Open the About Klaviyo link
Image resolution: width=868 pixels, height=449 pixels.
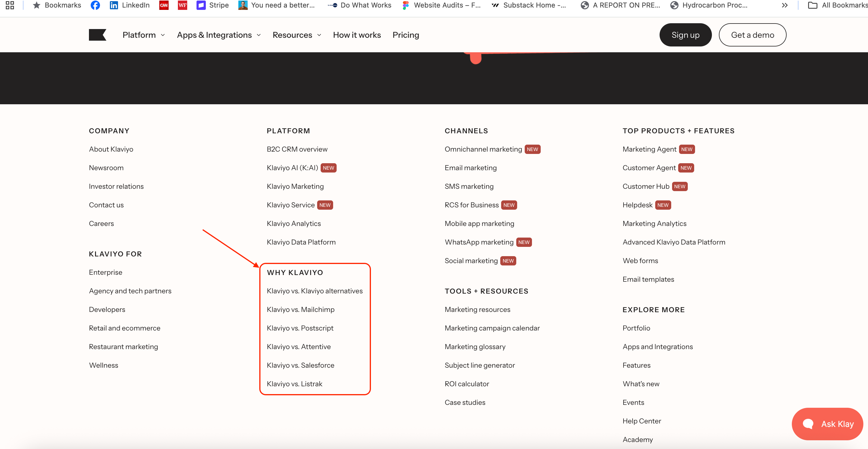(x=111, y=149)
